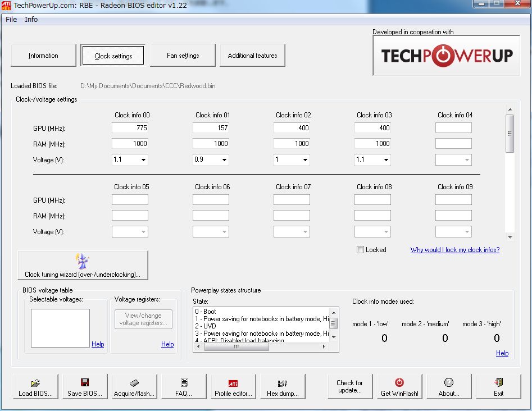Open the About question mark icon
Screen dimensions: 532x411
click(448, 382)
